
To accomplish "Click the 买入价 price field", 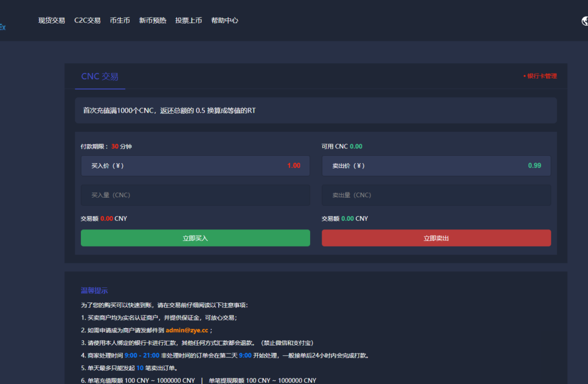I will [195, 166].
